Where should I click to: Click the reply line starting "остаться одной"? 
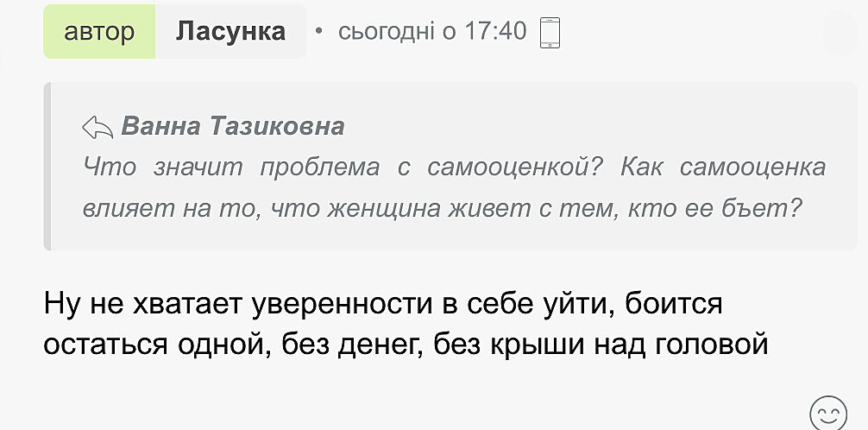click(x=406, y=345)
